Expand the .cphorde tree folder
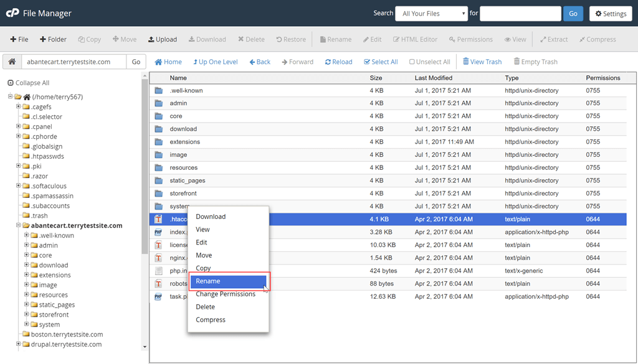Image resolution: width=638 pixels, height=364 pixels. (x=18, y=136)
